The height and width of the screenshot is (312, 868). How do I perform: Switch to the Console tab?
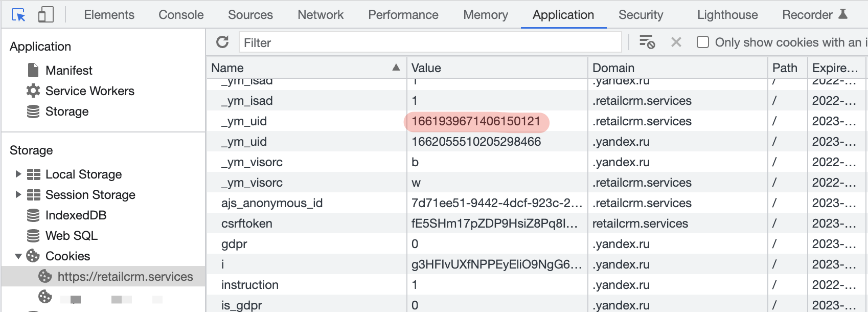[x=181, y=15]
